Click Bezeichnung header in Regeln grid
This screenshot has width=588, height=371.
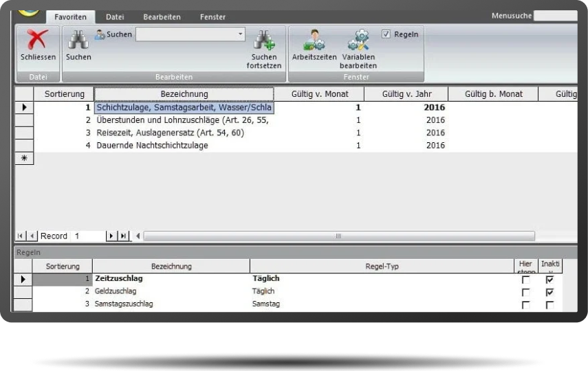tap(171, 267)
